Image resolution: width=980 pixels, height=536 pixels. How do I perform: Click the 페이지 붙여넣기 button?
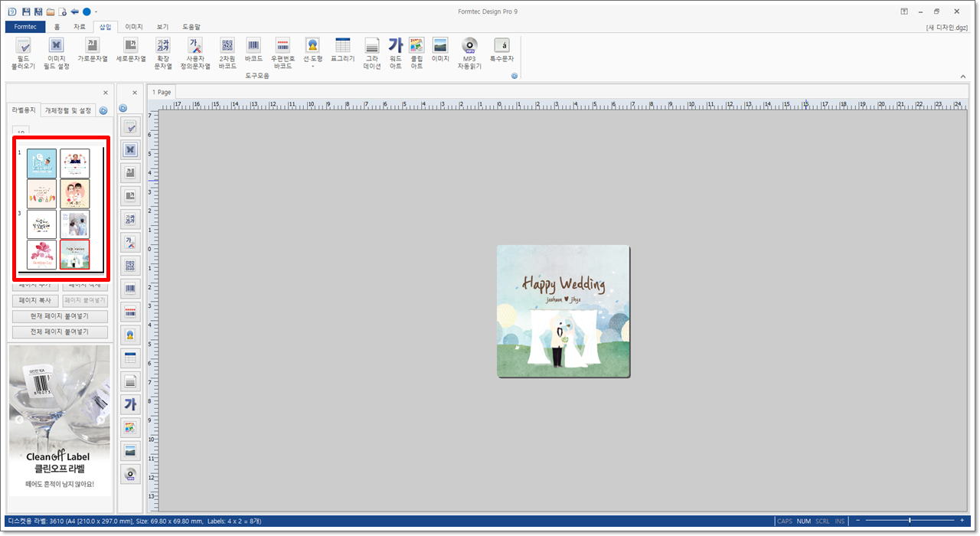pyautogui.click(x=85, y=301)
